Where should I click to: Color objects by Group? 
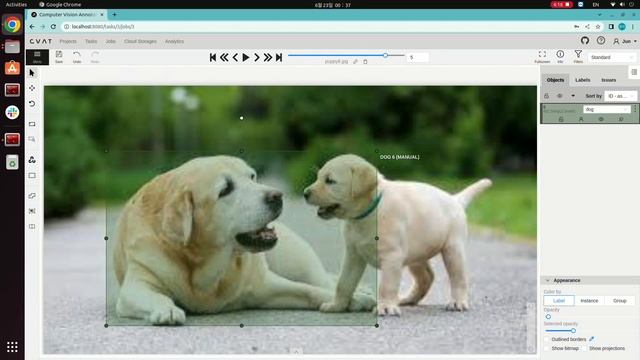point(620,301)
